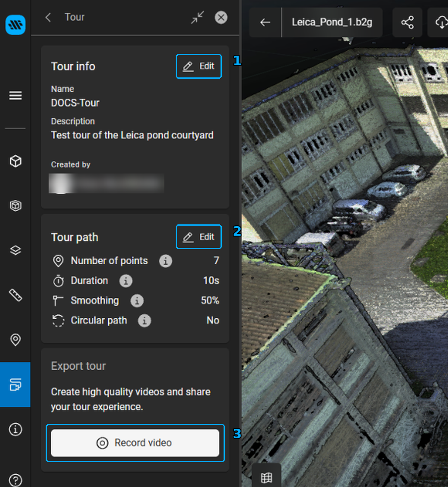
Task: Open the location pin icon in the sidebar
Action: coord(15,340)
